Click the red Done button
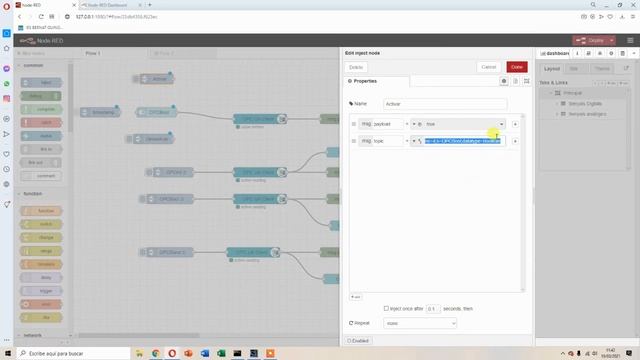Image resolution: width=640 pixels, height=360 pixels. pos(517,67)
